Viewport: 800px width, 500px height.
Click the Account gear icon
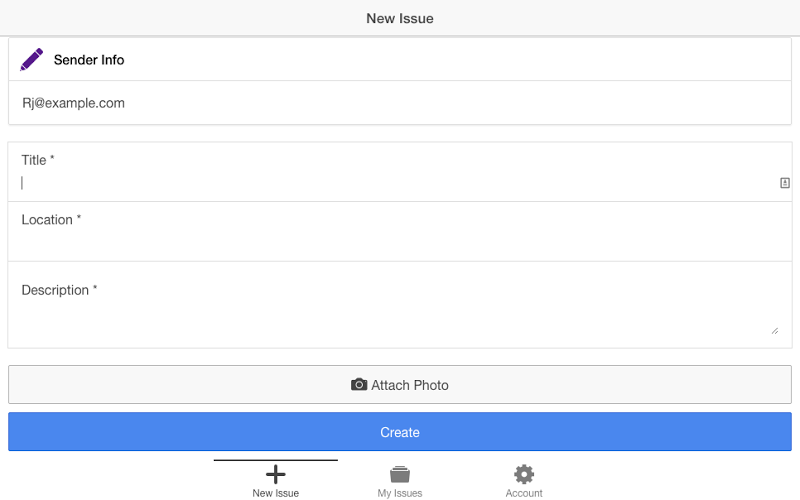point(524,474)
